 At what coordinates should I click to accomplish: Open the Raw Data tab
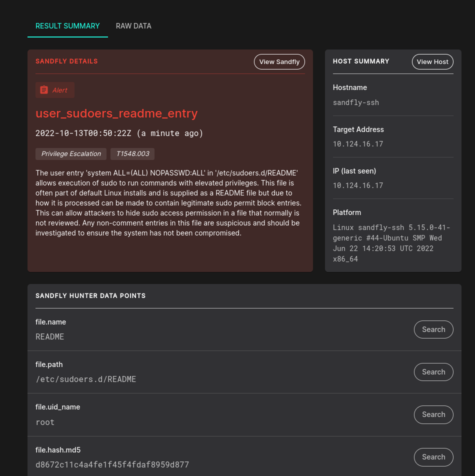click(133, 26)
